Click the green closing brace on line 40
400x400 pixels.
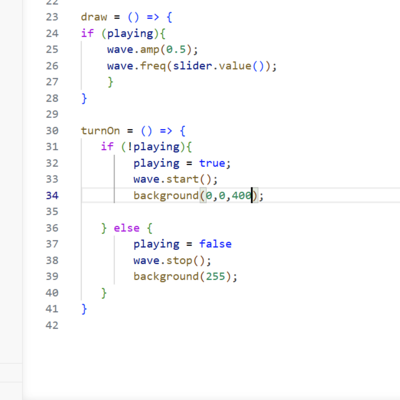click(x=104, y=293)
